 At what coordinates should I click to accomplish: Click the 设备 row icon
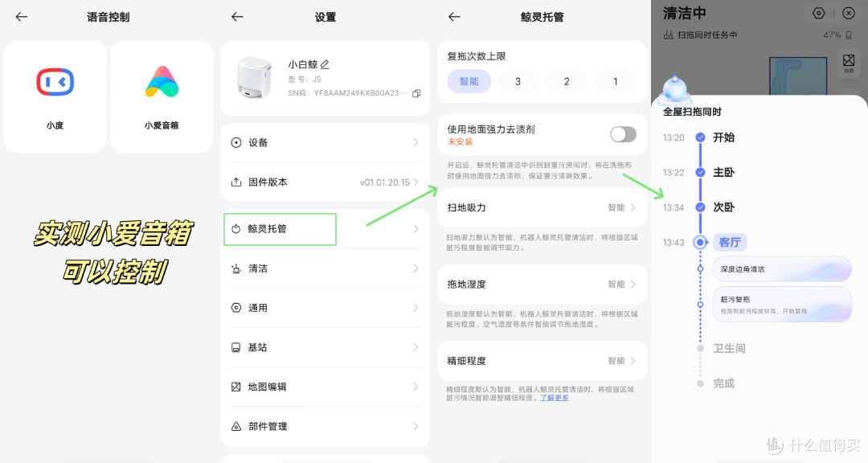click(x=236, y=143)
